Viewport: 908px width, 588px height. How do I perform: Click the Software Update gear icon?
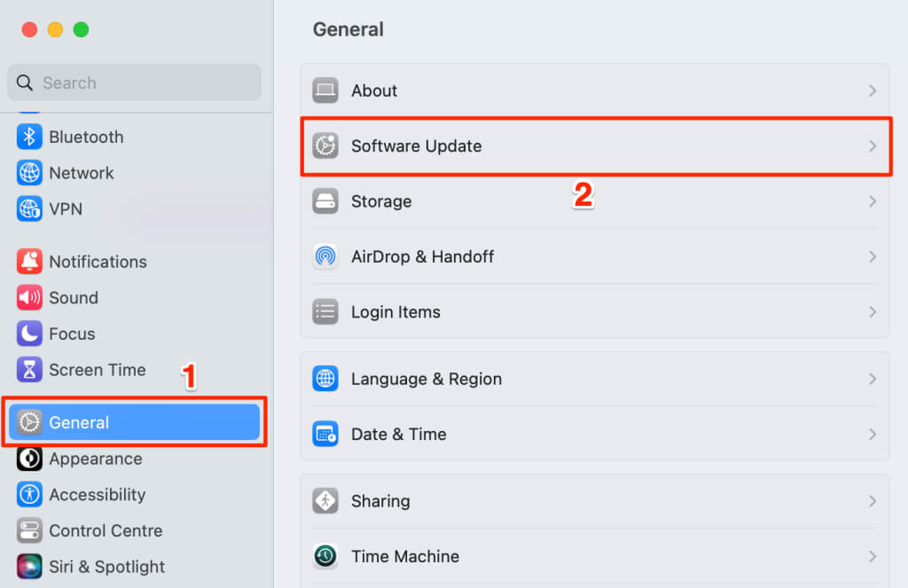tap(325, 145)
